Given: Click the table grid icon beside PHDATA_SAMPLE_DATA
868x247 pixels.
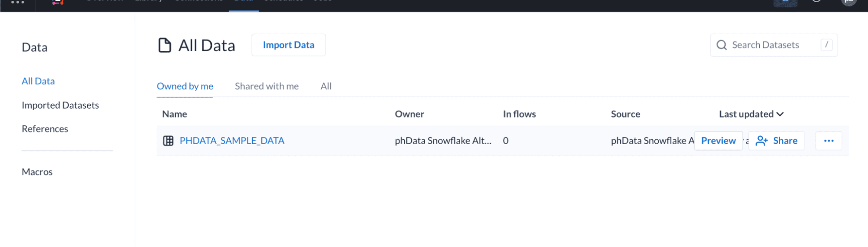Looking at the screenshot, I should tap(168, 141).
